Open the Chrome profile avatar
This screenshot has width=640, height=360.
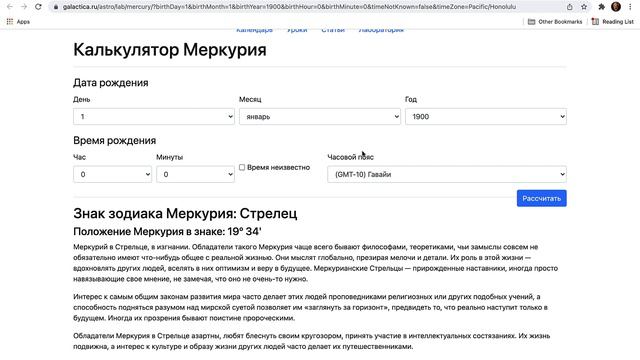tap(616, 7)
